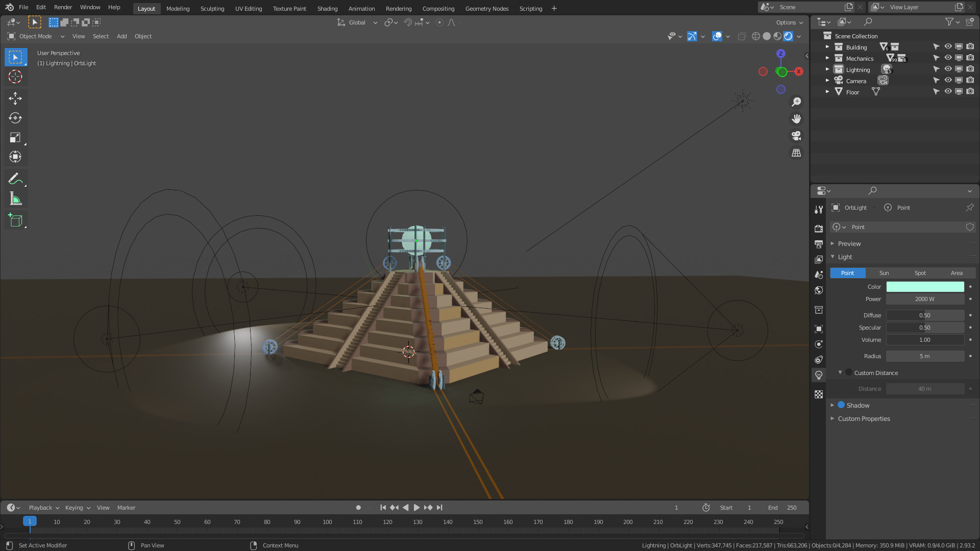Activate the Annotate tool
Screen dimensions: 980x551
coord(15,178)
